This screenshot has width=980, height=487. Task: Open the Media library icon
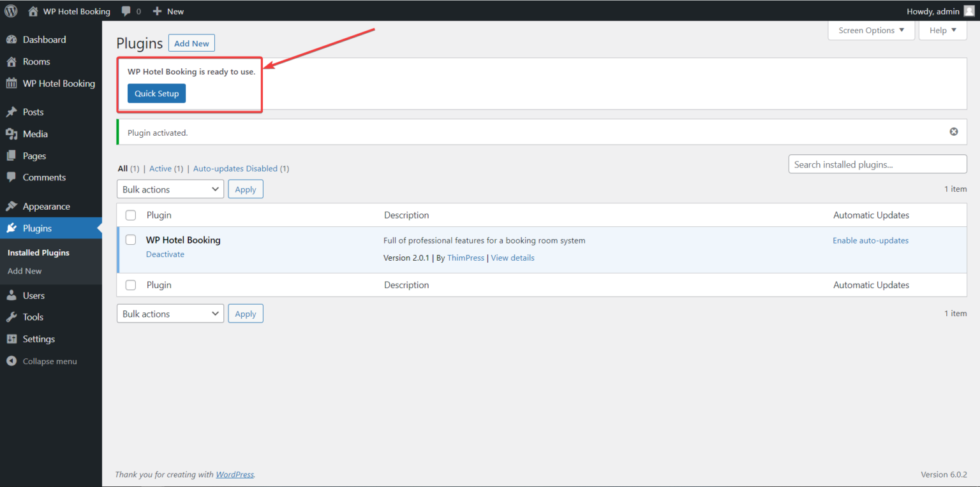pyautogui.click(x=13, y=134)
